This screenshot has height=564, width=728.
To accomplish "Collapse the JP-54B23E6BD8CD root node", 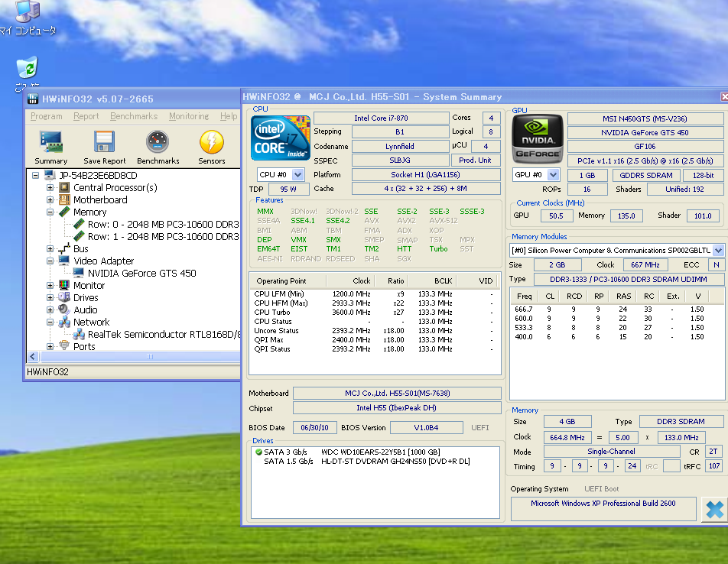I will click(x=36, y=175).
